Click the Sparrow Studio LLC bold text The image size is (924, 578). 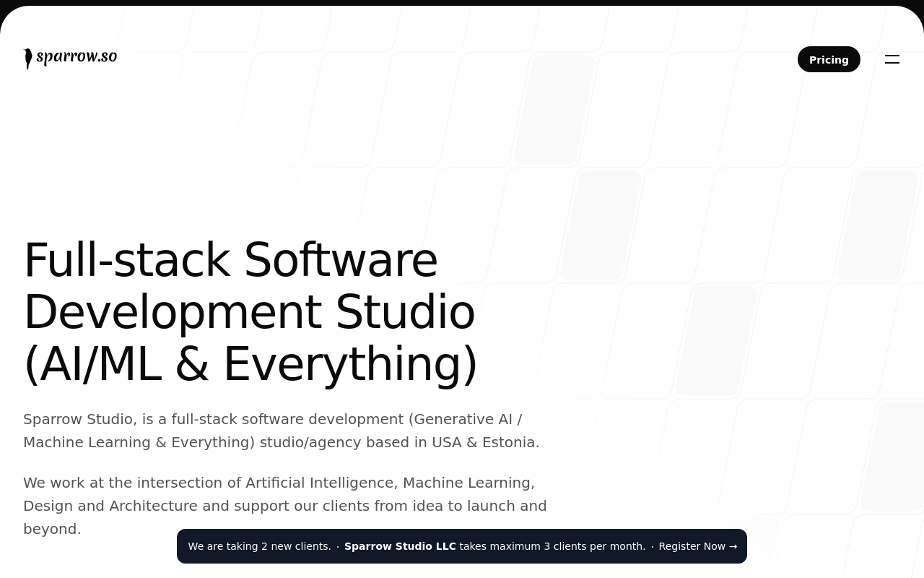click(400, 546)
